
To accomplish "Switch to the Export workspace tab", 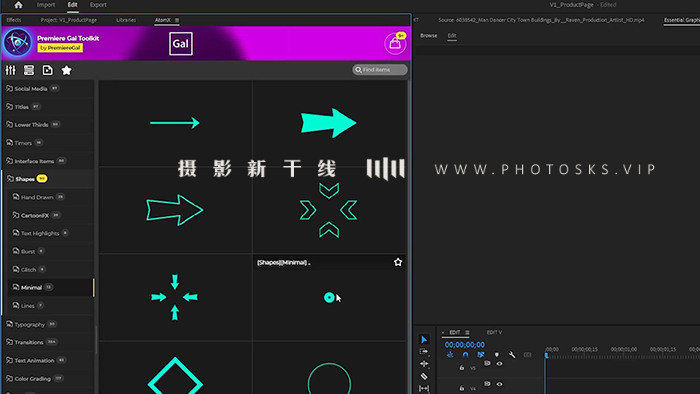I will click(x=98, y=5).
